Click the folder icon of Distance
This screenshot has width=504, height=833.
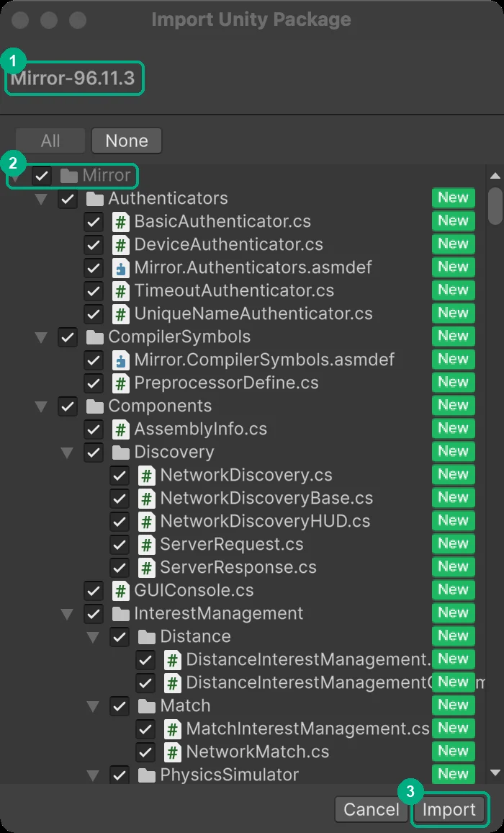147,636
